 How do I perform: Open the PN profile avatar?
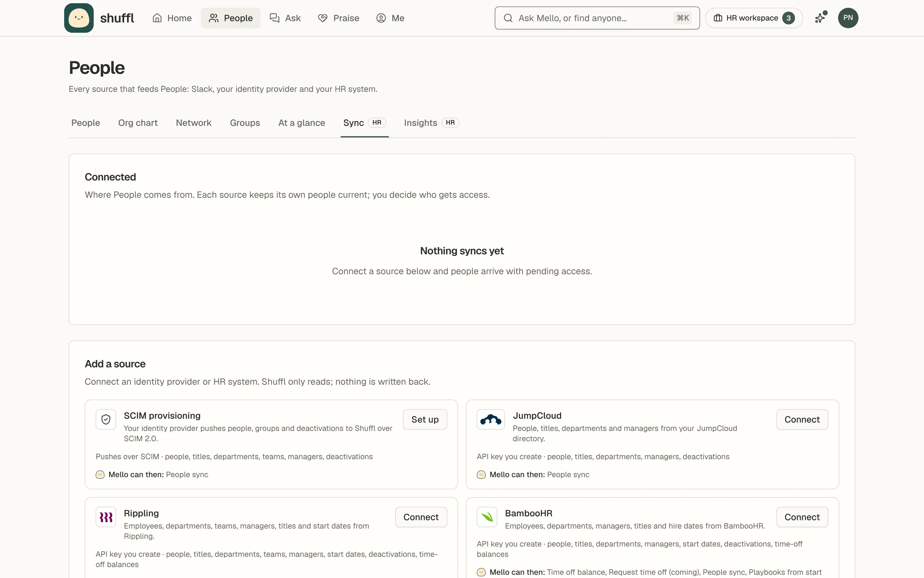click(848, 18)
